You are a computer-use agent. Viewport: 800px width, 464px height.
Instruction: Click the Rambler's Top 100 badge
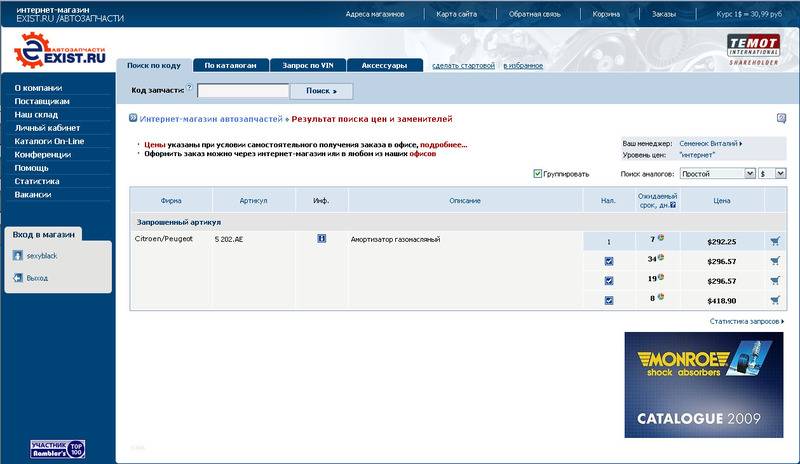pos(57,447)
